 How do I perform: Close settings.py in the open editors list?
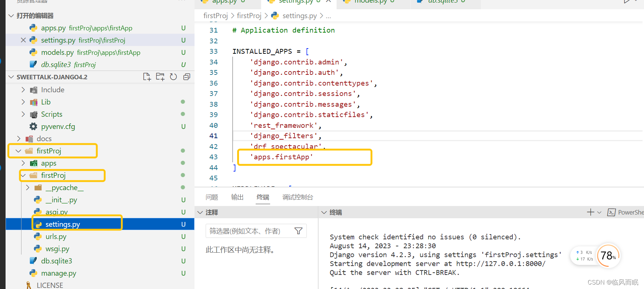click(23, 40)
